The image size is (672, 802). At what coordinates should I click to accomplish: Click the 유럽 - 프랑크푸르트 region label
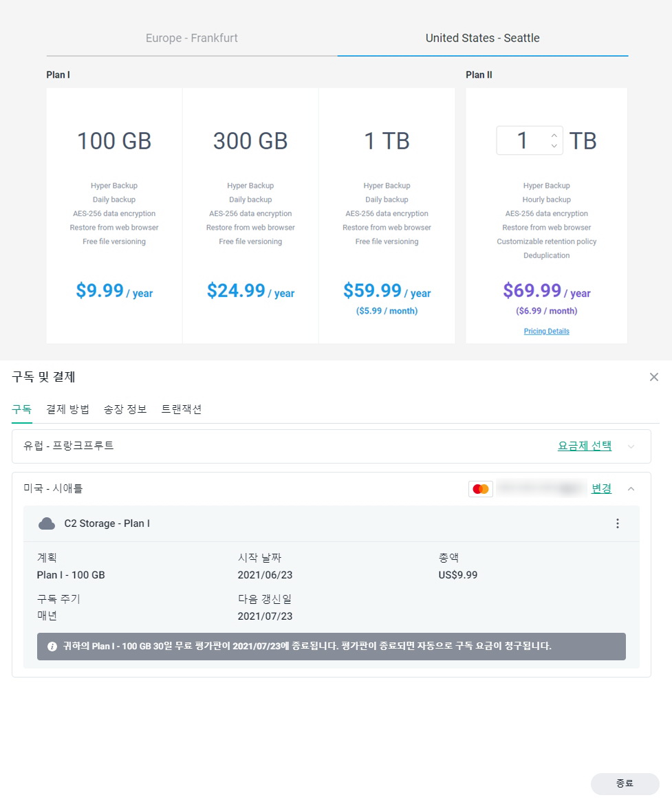pos(69,446)
